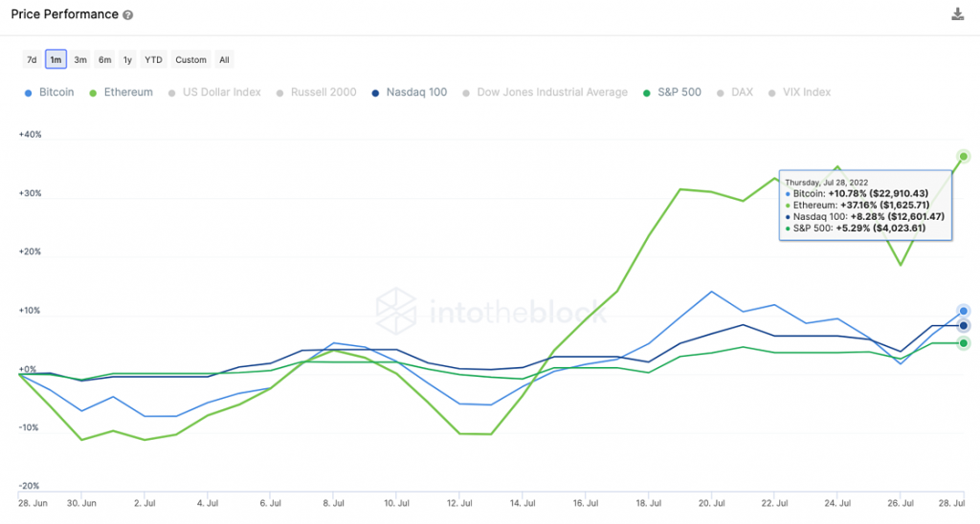Select the 1y time range

(x=127, y=60)
